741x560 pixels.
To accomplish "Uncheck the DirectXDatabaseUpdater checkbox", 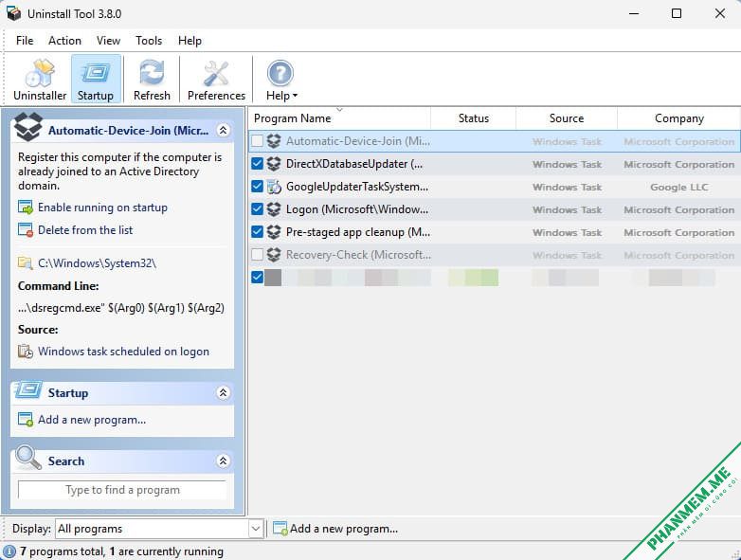I will tap(257, 164).
